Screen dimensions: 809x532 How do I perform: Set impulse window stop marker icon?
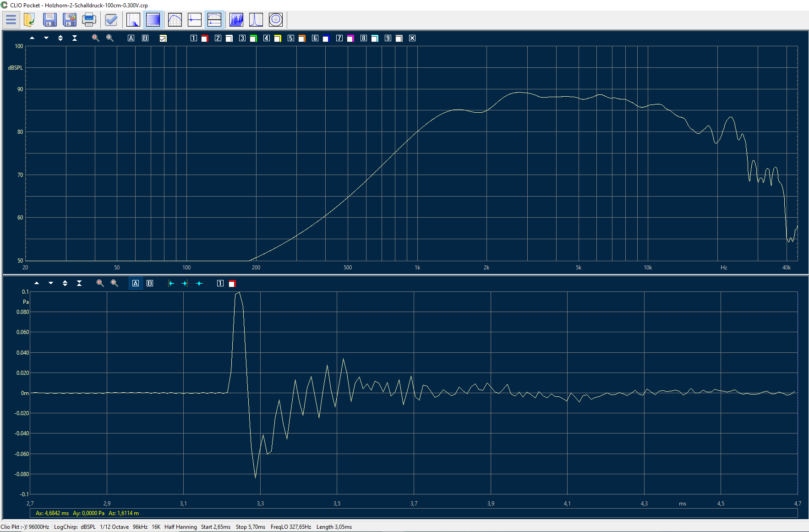[185, 283]
